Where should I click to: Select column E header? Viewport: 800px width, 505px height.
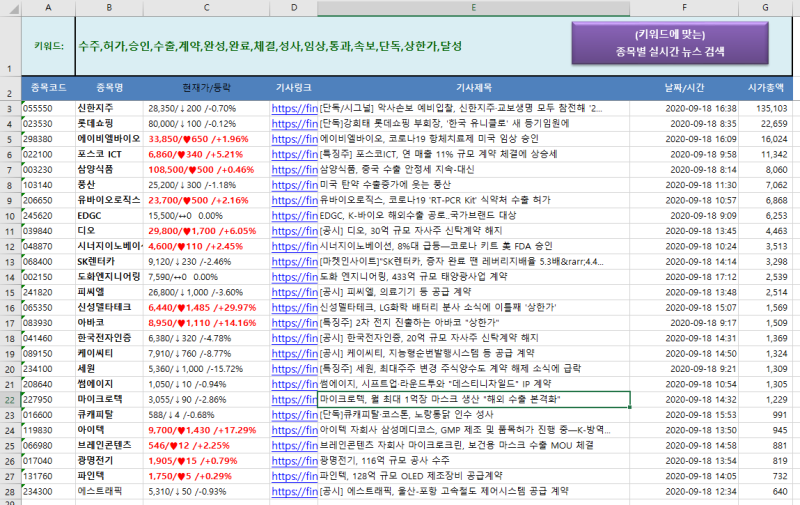tap(473, 8)
